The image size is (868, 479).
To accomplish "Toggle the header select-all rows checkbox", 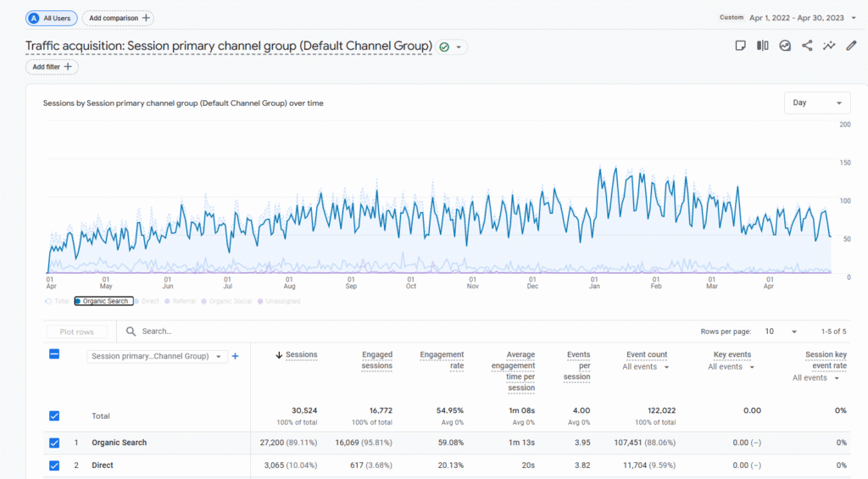I will pos(54,354).
